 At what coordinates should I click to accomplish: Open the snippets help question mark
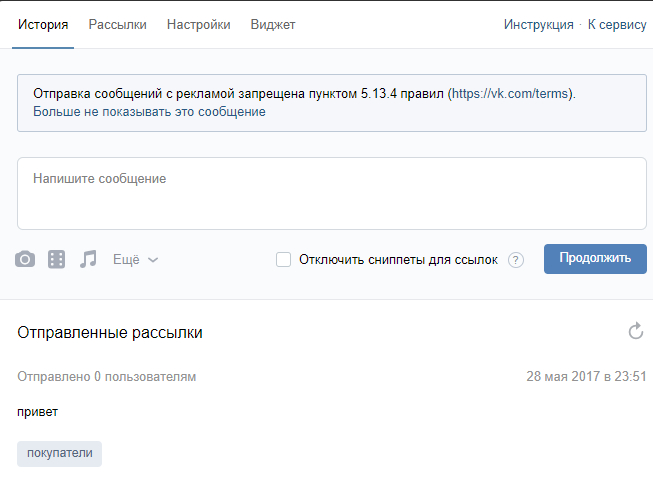pyautogui.click(x=516, y=260)
